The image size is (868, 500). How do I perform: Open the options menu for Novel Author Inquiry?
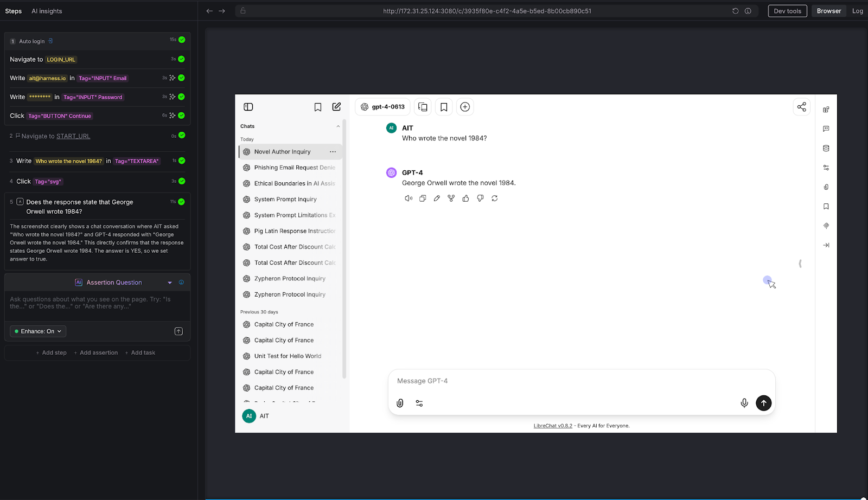(333, 152)
